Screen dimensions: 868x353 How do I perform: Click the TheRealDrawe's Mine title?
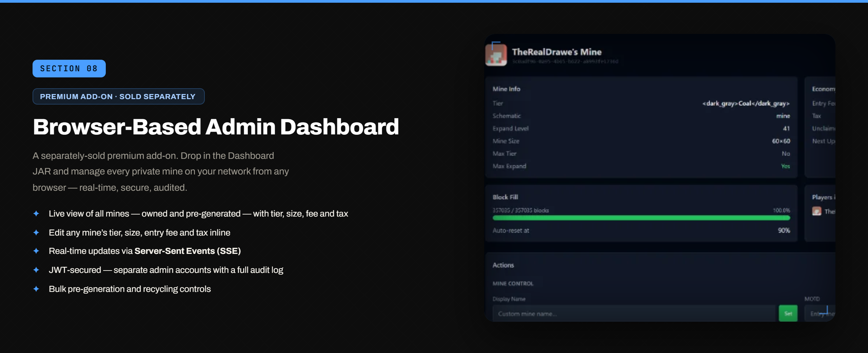coord(557,52)
